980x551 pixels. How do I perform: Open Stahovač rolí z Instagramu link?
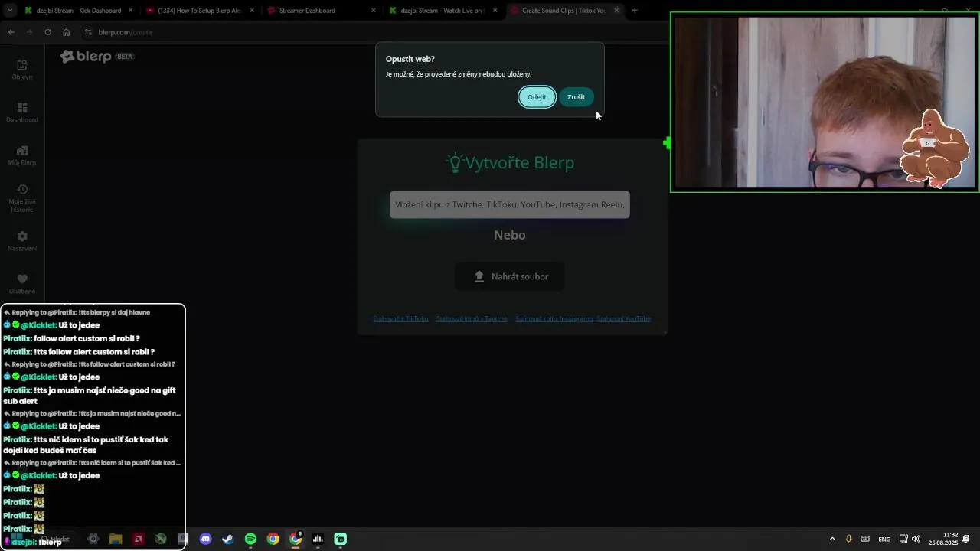(554, 318)
